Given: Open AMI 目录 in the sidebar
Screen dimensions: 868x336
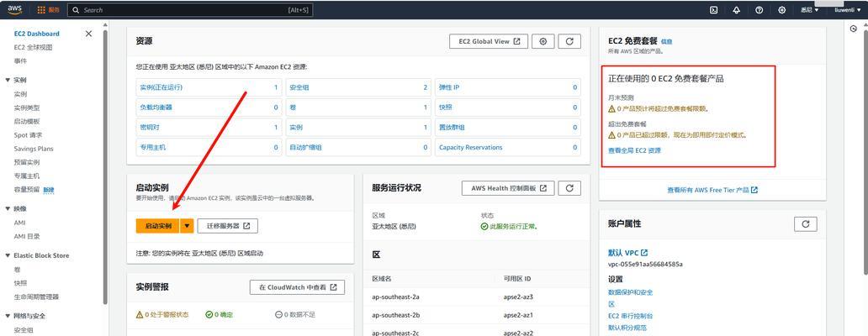Looking at the screenshot, I should click(27, 237).
